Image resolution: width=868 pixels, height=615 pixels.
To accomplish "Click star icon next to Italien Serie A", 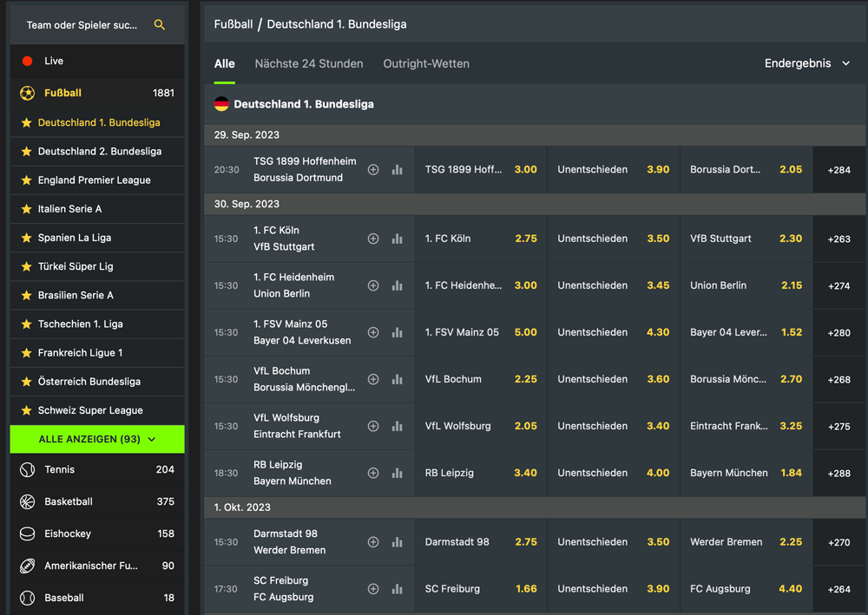I will click(x=26, y=209).
